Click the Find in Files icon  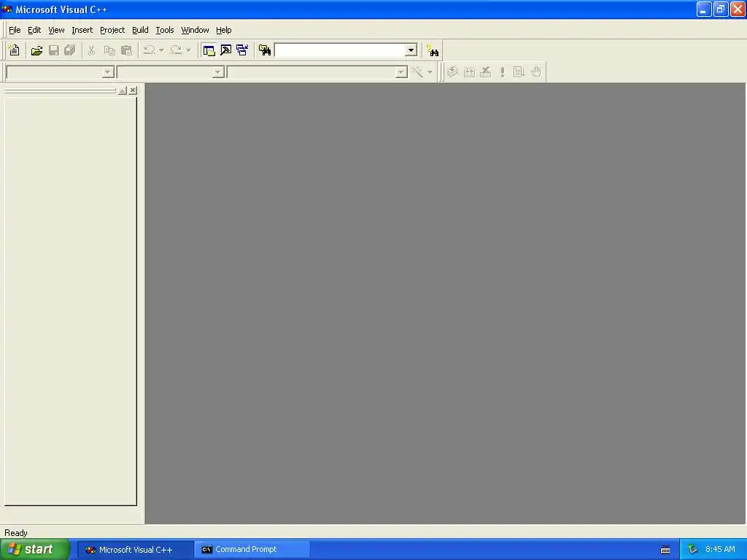click(265, 50)
